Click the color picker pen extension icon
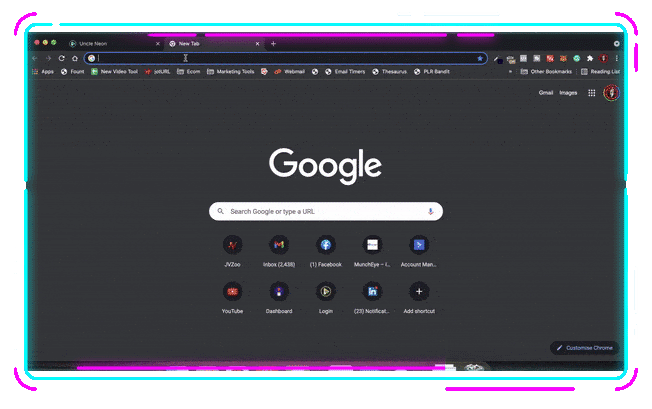The image size is (652, 409). [x=497, y=59]
